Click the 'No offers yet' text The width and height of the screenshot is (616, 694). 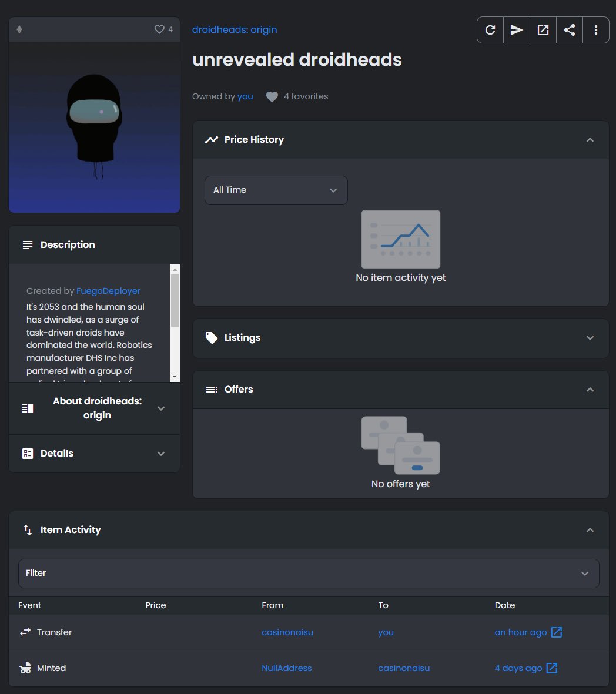[401, 484]
